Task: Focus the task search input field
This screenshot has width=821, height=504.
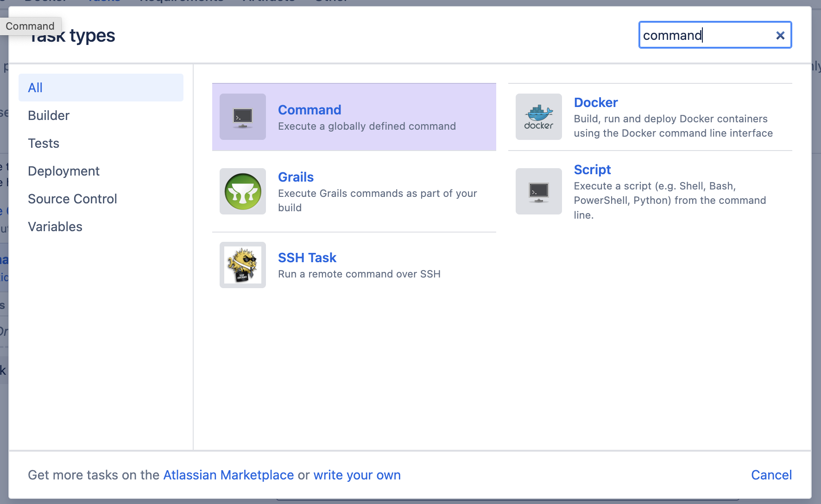Action: tap(707, 35)
